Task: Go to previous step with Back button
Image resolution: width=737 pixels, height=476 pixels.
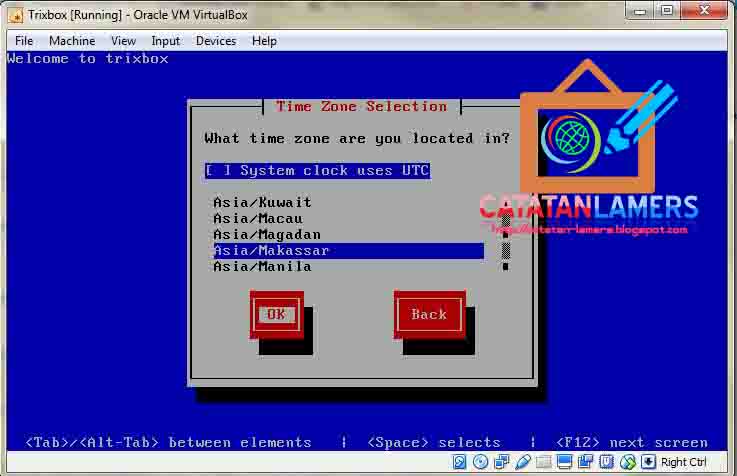Action: point(430,314)
